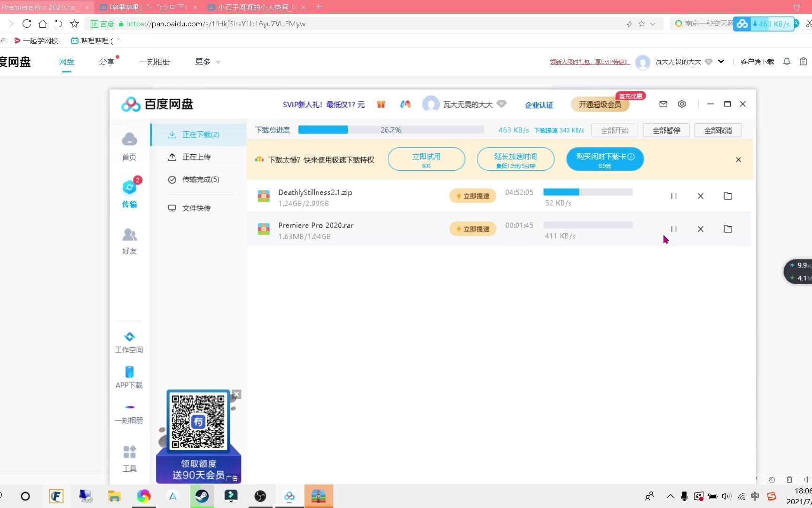Expand the 更多 dropdown menu

point(208,62)
